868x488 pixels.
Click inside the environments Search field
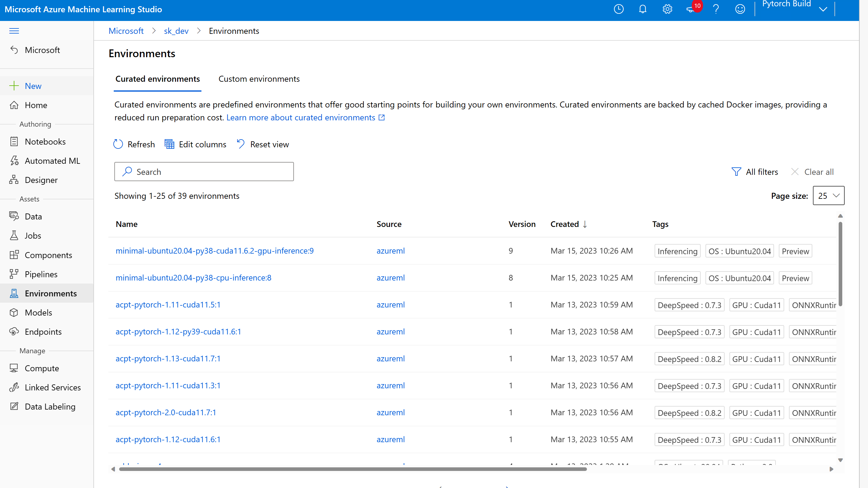coord(204,172)
